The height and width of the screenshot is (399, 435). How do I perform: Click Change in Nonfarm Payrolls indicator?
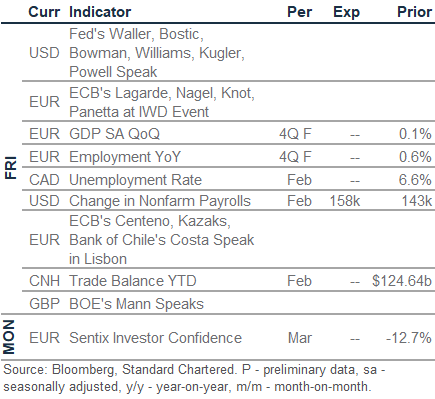[x=160, y=201]
